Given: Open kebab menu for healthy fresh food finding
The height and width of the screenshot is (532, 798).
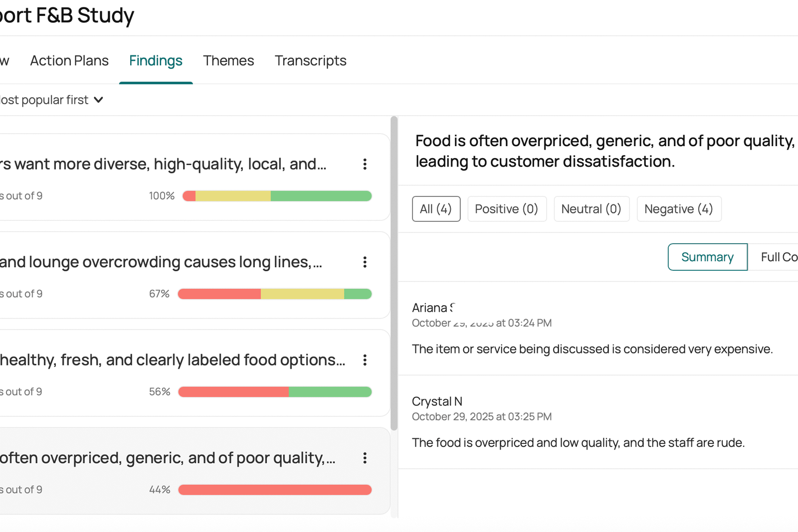Looking at the screenshot, I should 365,360.
